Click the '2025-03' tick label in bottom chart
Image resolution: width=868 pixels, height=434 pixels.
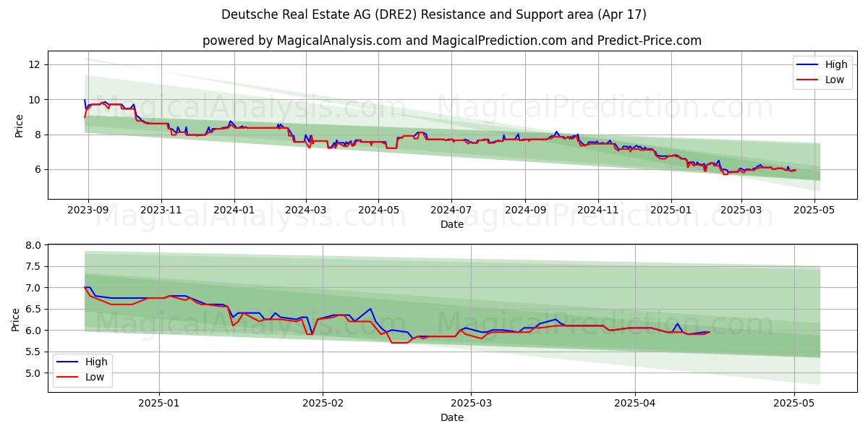pos(470,404)
